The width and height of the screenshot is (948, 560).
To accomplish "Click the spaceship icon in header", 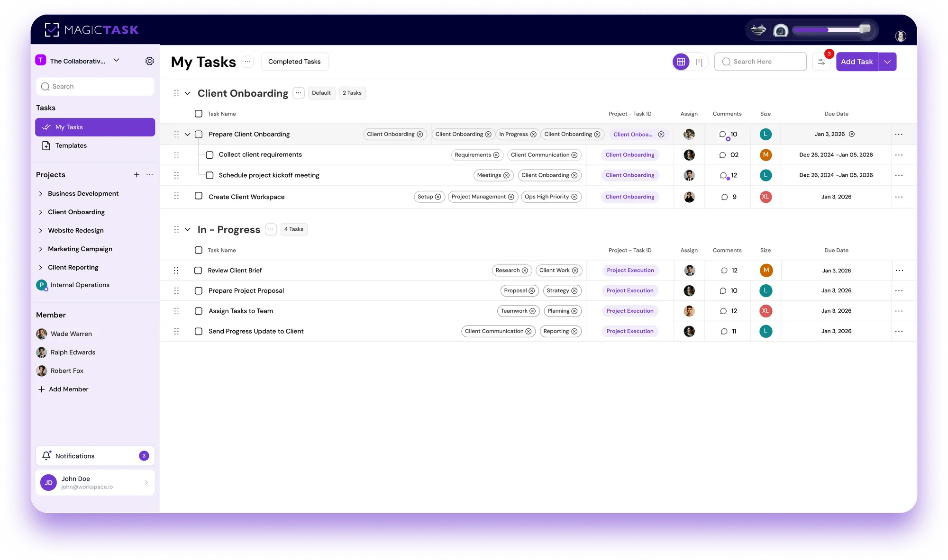I will [x=758, y=30].
